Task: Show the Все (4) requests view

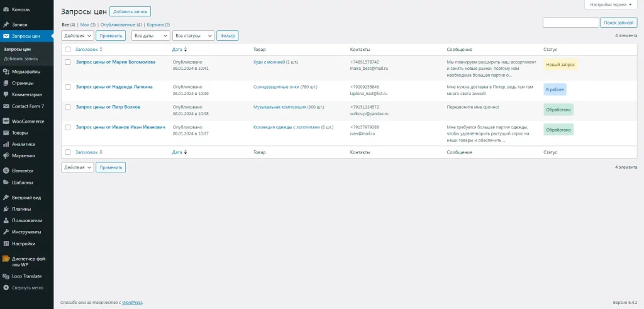Action: tap(68, 25)
